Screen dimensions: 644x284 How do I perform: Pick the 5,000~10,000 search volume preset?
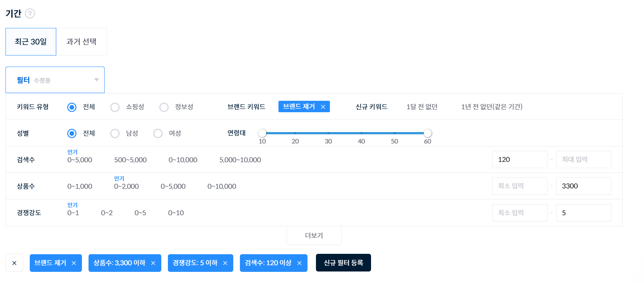point(240,160)
